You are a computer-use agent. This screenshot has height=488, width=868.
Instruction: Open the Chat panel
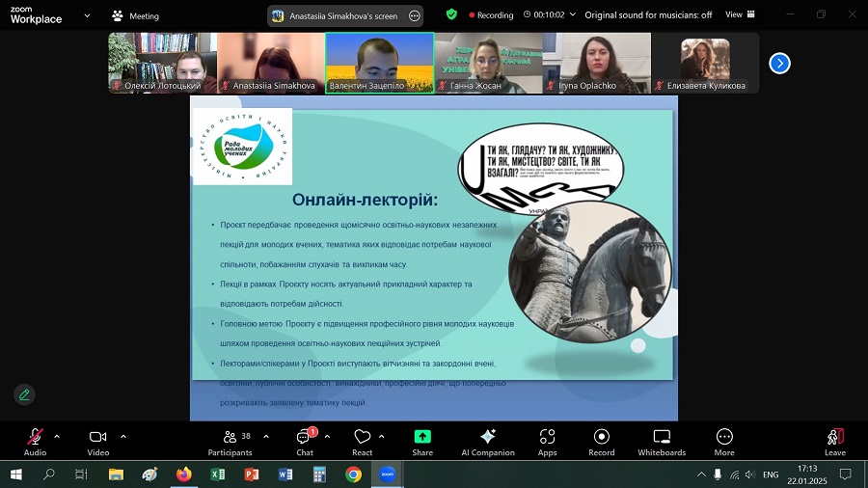pos(304,442)
